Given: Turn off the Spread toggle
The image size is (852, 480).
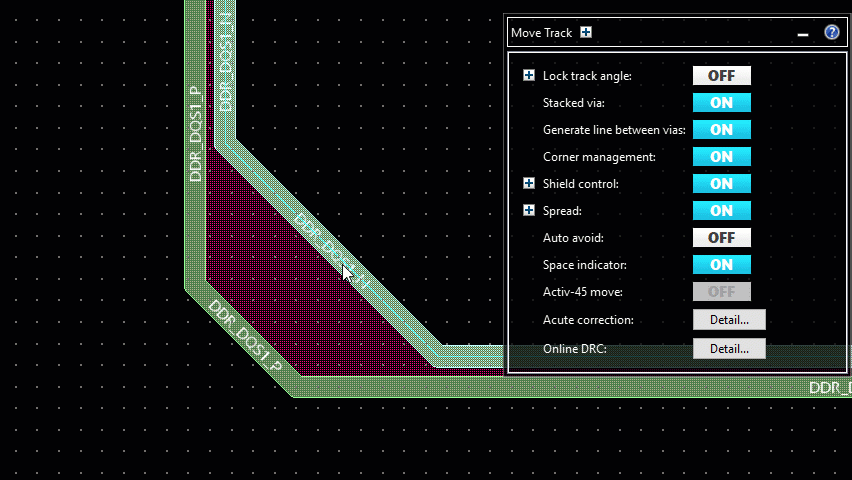Looking at the screenshot, I should [x=721, y=211].
